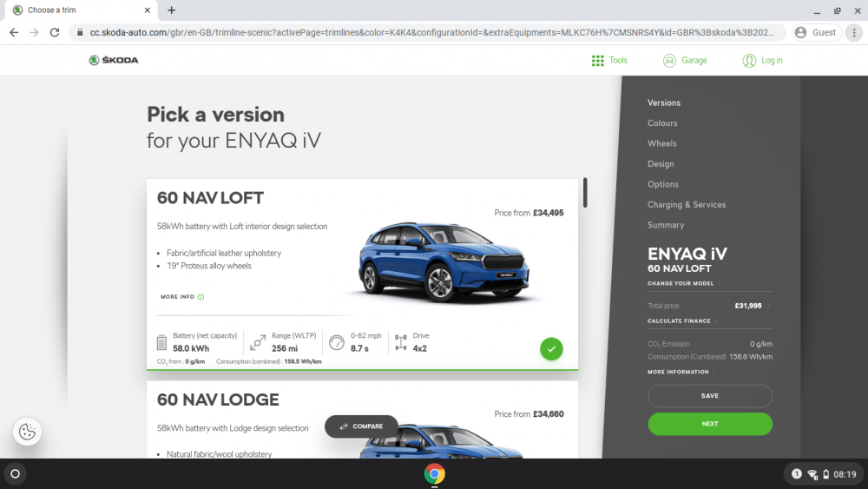Click the Guest profile button

tap(817, 33)
